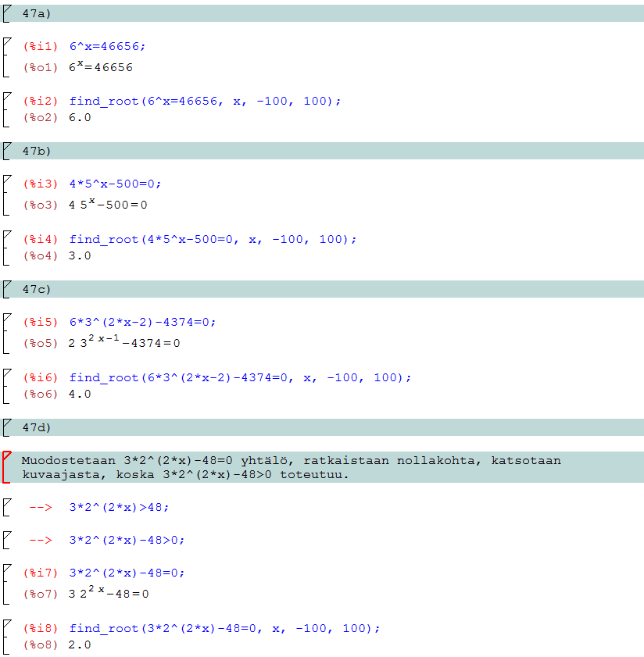
Task: Collapse the %i4 find_root cell bracket
Action: click(x=6, y=248)
